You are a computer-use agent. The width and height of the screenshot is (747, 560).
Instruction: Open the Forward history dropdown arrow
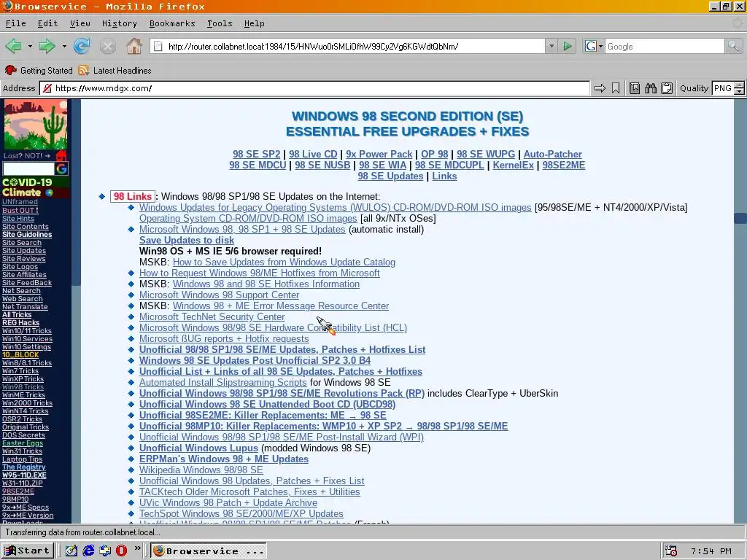64,46
